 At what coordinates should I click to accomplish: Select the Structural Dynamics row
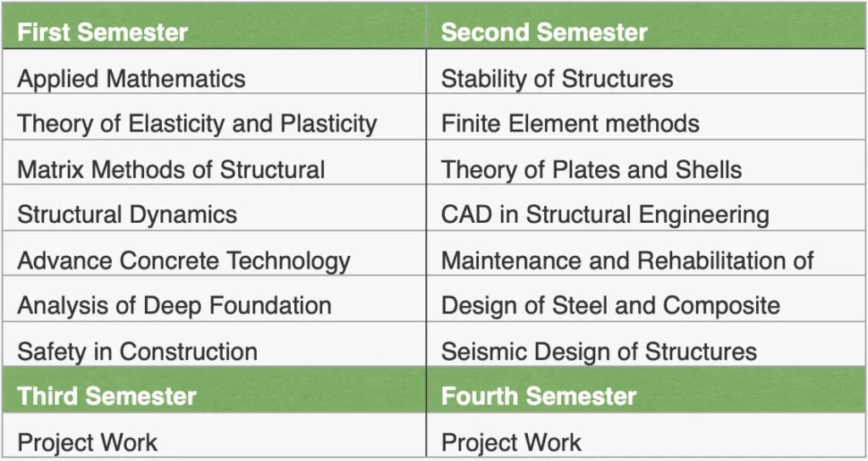click(127, 214)
